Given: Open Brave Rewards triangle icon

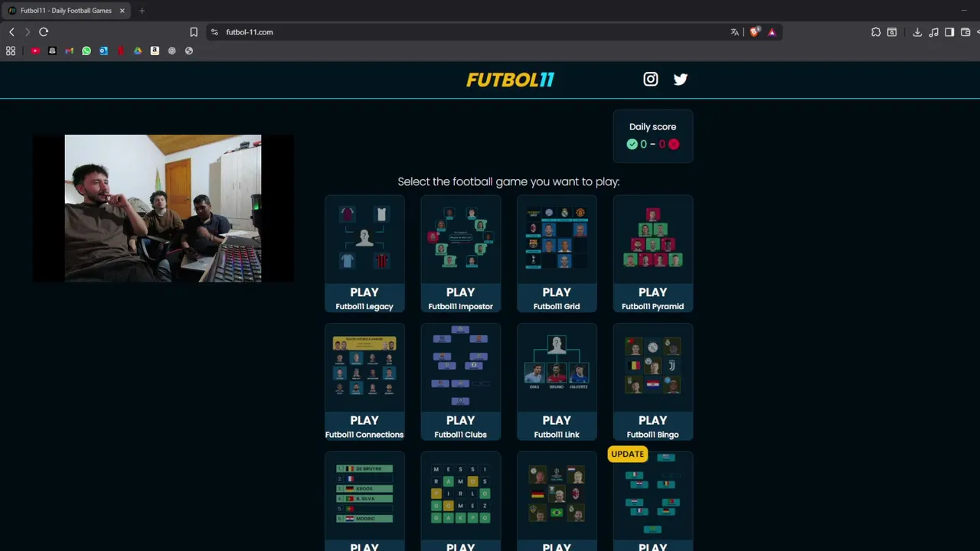Looking at the screenshot, I should coord(772,32).
